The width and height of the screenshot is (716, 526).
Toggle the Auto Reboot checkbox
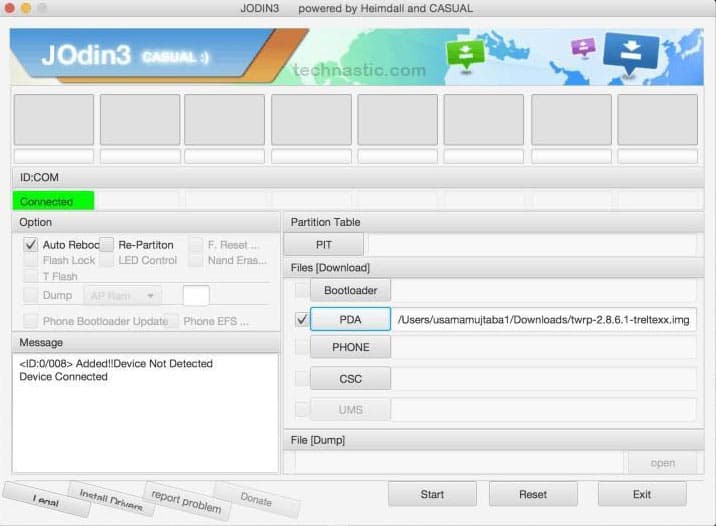click(31, 245)
